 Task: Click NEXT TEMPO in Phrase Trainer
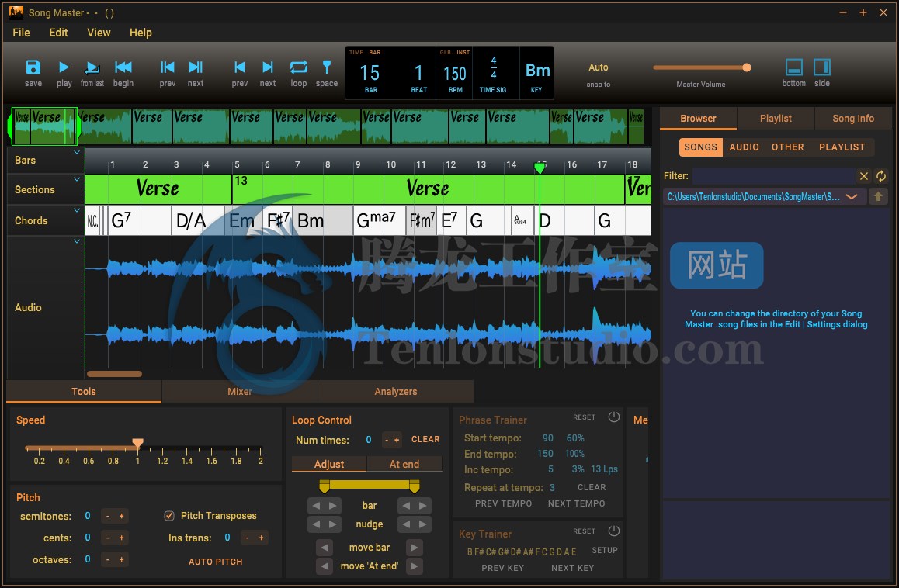[x=576, y=503]
